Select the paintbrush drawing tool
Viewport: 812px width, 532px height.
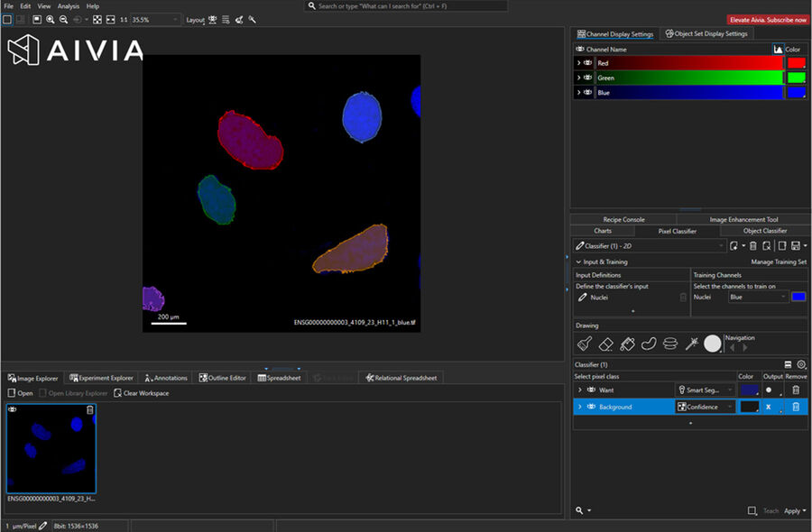585,344
